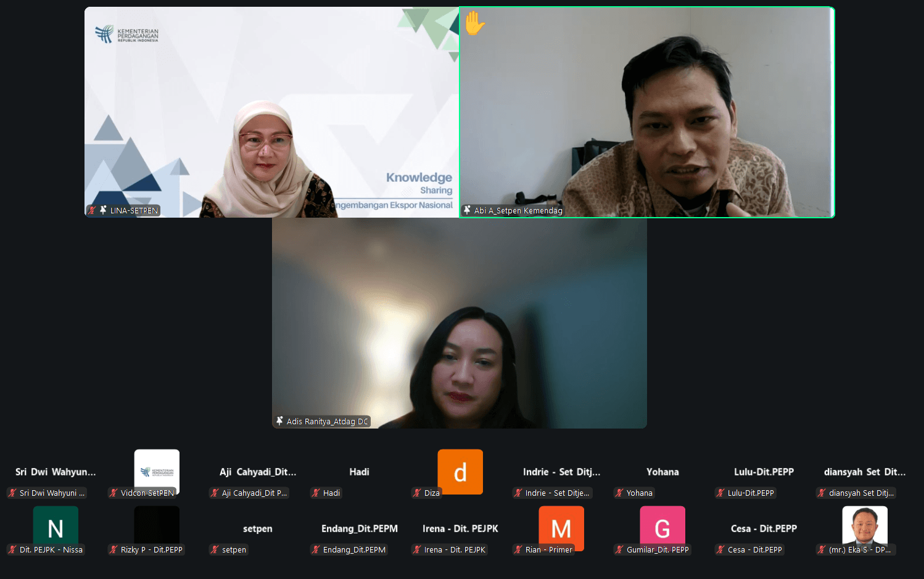Click the pin icon beside LINA-SETPEN label
The width and height of the screenshot is (924, 579).
coord(103,210)
